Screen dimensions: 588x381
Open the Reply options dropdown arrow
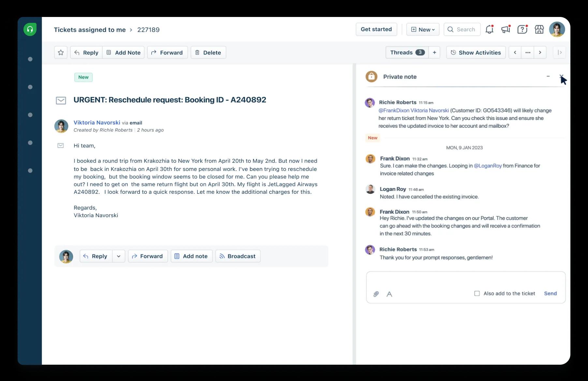point(119,256)
